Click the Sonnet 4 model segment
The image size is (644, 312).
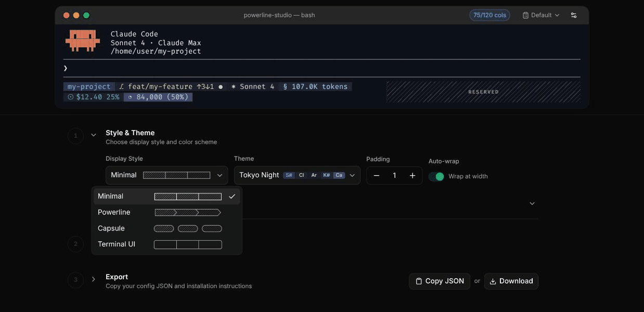click(x=253, y=87)
